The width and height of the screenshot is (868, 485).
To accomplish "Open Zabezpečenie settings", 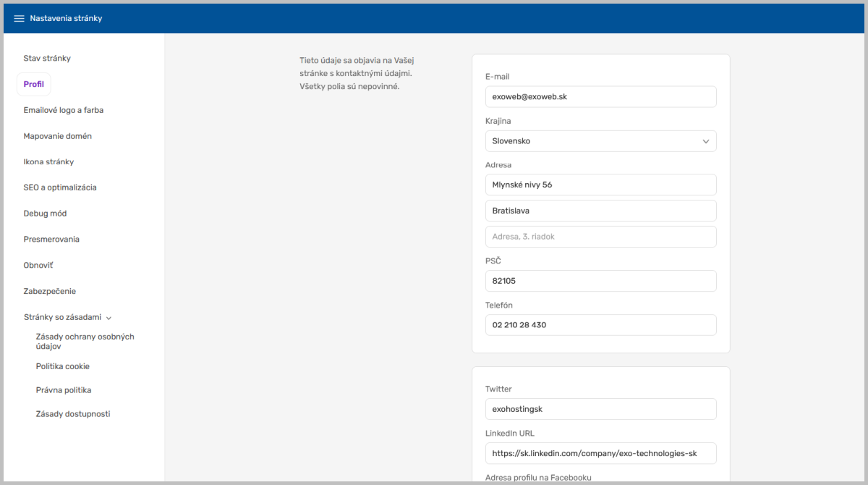I will 49,291.
